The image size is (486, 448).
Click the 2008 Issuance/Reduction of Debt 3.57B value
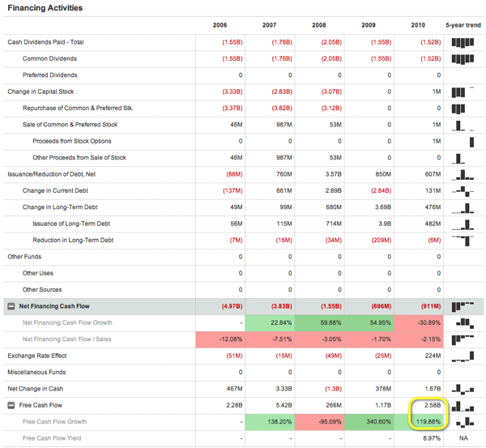click(x=333, y=174)
